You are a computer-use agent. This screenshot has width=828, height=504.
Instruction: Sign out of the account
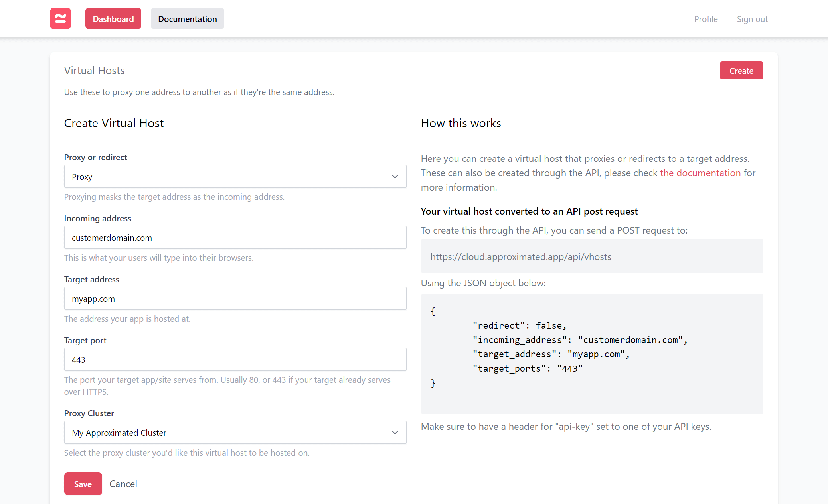click(752, 19)
